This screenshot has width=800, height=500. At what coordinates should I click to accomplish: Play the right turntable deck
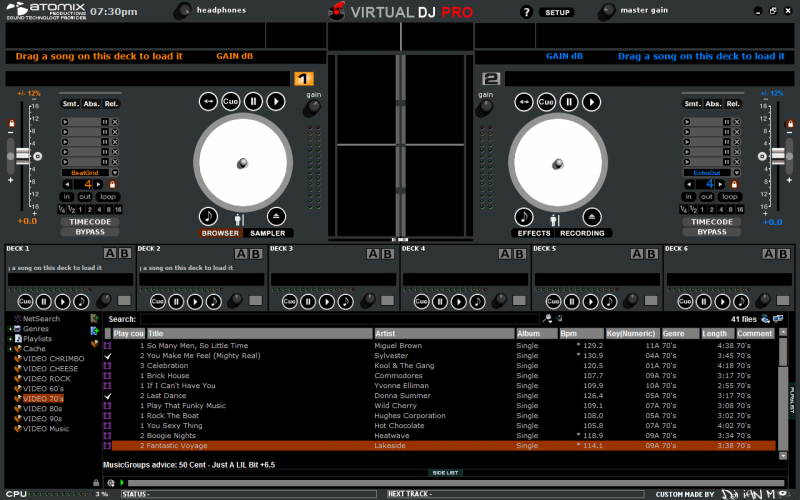[592, 102]
